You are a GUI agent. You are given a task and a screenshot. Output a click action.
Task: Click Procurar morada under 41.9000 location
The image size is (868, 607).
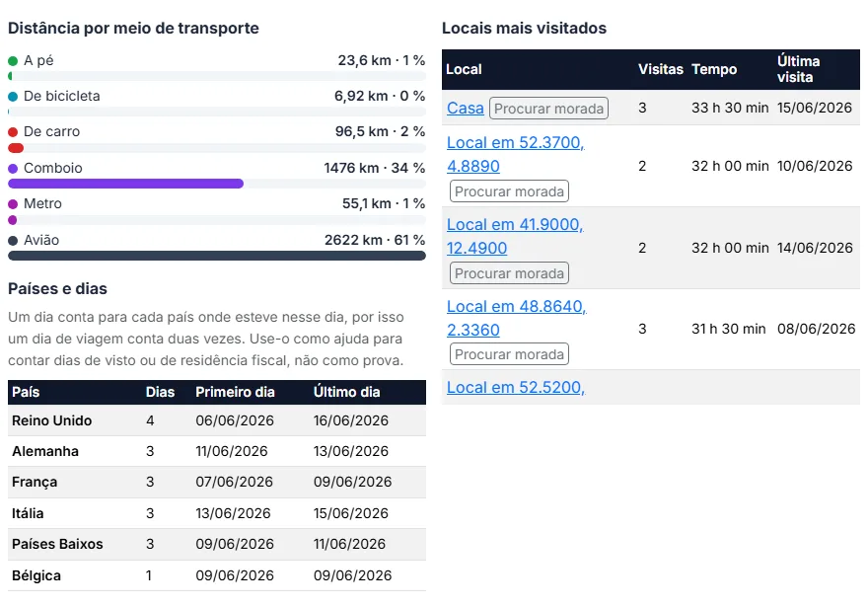point(509,273)
